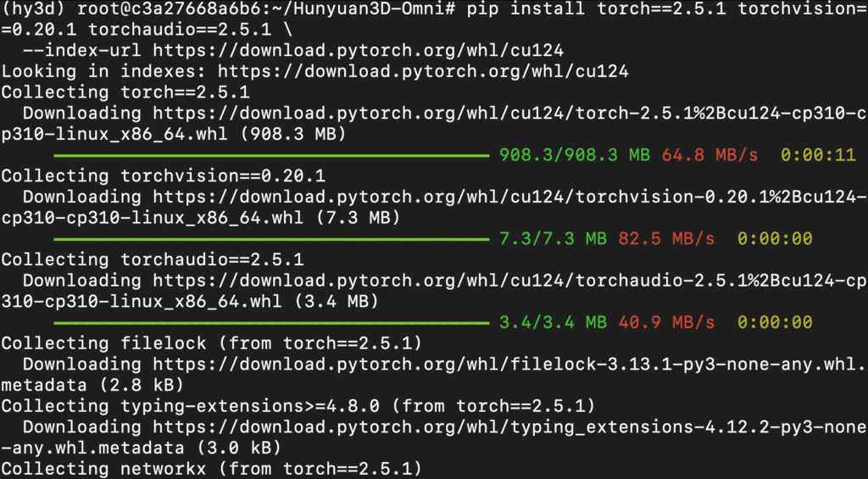Click the 'Collecting torchvision==0.20.1' line

point(164,176)
